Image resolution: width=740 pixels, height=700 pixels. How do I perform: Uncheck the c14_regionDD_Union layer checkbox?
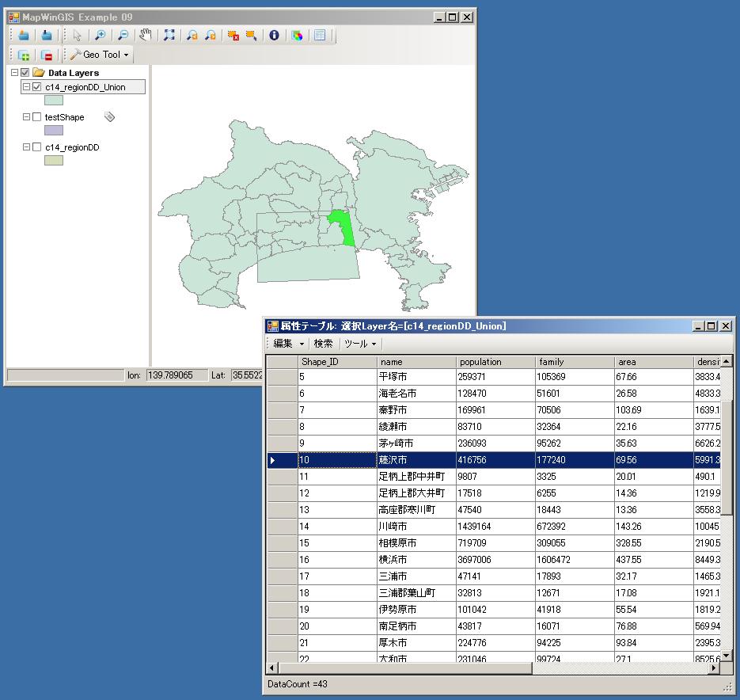pyautogui.click(x=36, y=87)
